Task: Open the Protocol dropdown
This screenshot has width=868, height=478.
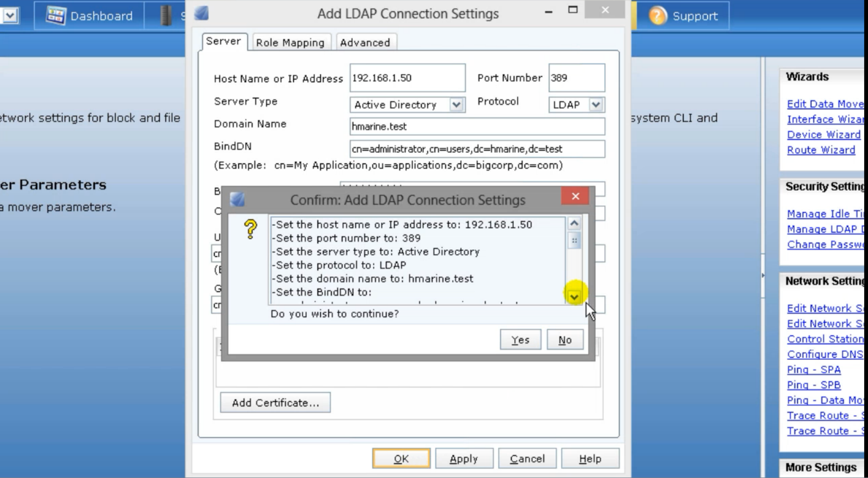Action: [596, 105]
